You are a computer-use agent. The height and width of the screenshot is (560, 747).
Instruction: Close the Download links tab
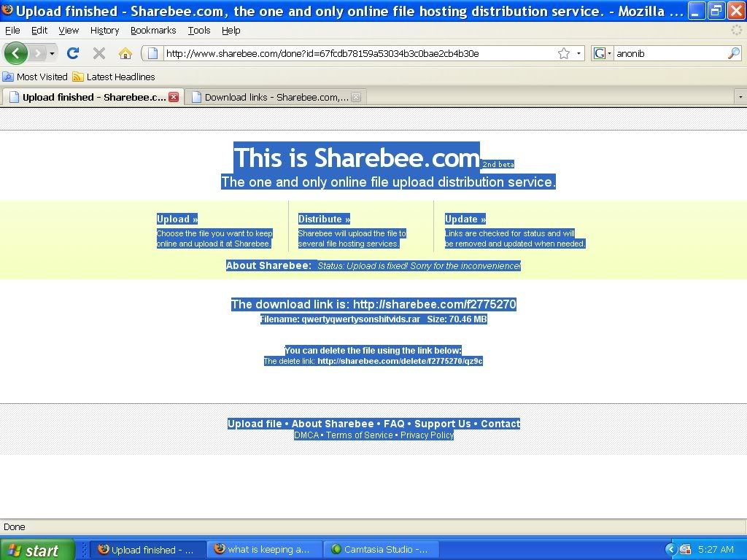(356, 97)
